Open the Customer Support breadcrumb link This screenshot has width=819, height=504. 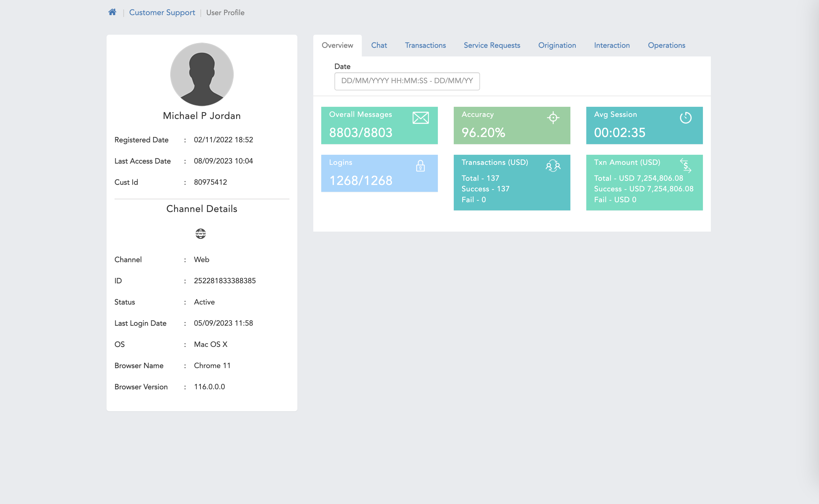tap(162, 13)
